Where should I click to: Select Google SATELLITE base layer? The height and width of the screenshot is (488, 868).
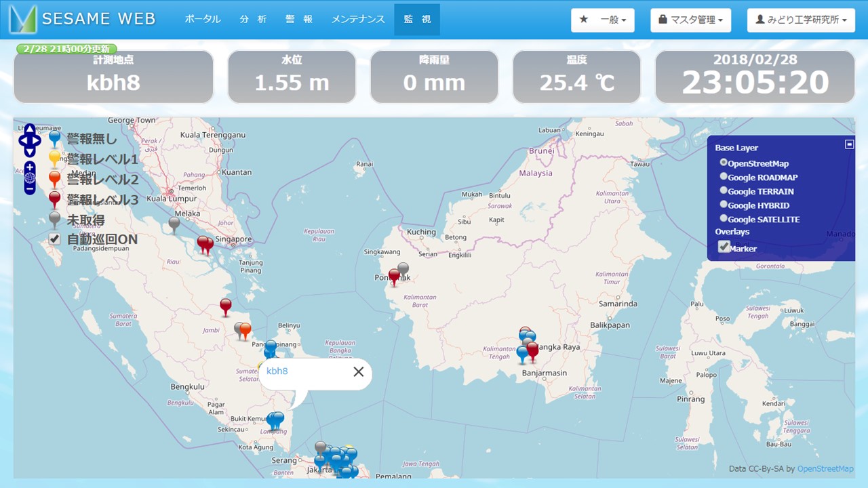pos(724,219)
